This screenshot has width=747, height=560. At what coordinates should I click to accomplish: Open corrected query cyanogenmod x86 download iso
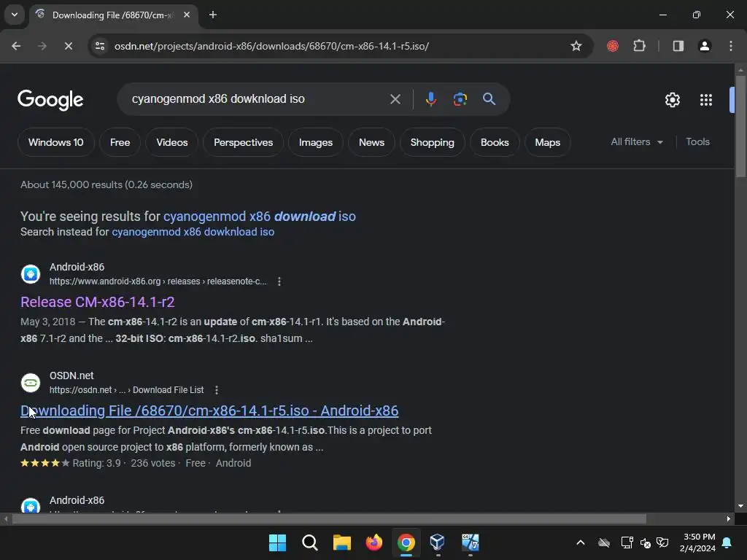260,216
